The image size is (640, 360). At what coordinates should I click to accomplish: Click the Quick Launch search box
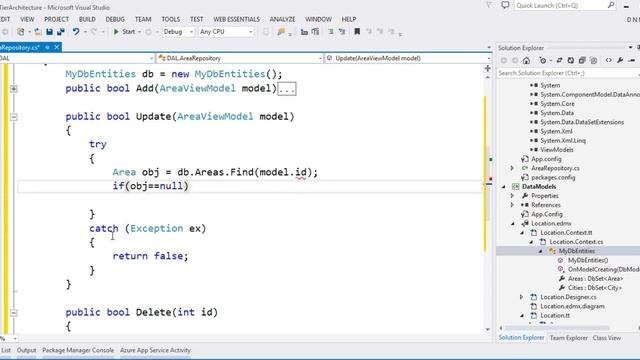tap(565, 5)
